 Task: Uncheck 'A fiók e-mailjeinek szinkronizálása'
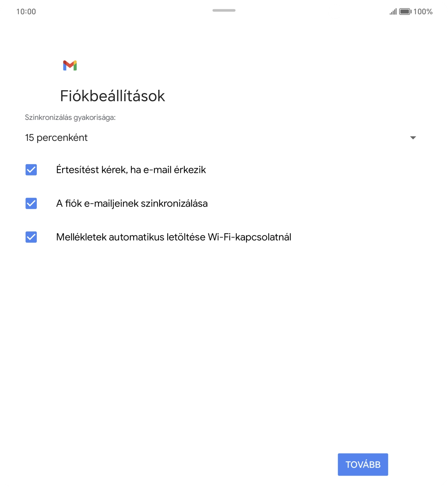point(31,203)
